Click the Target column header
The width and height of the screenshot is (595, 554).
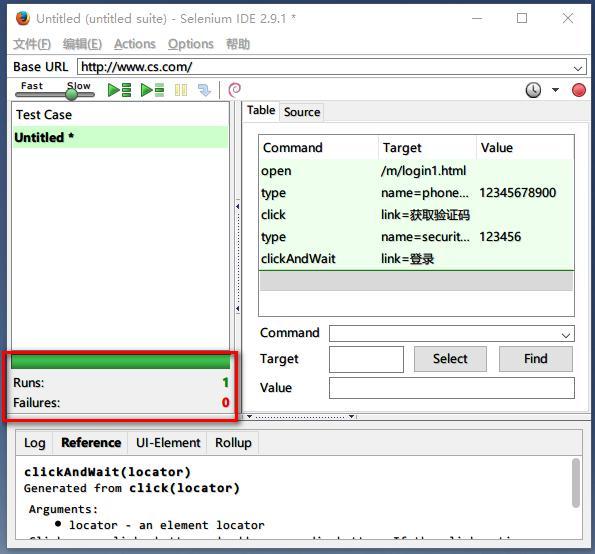(x=427, y=148)
